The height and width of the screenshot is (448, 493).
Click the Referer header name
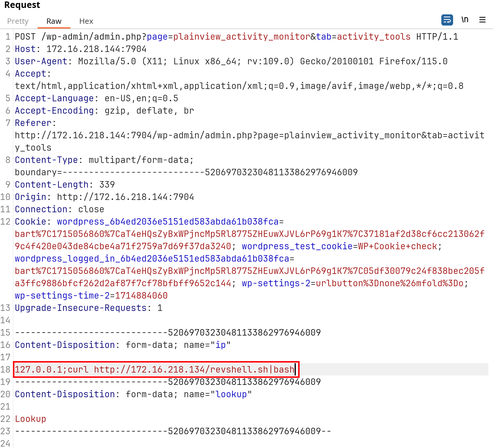[x=33, y=123]
